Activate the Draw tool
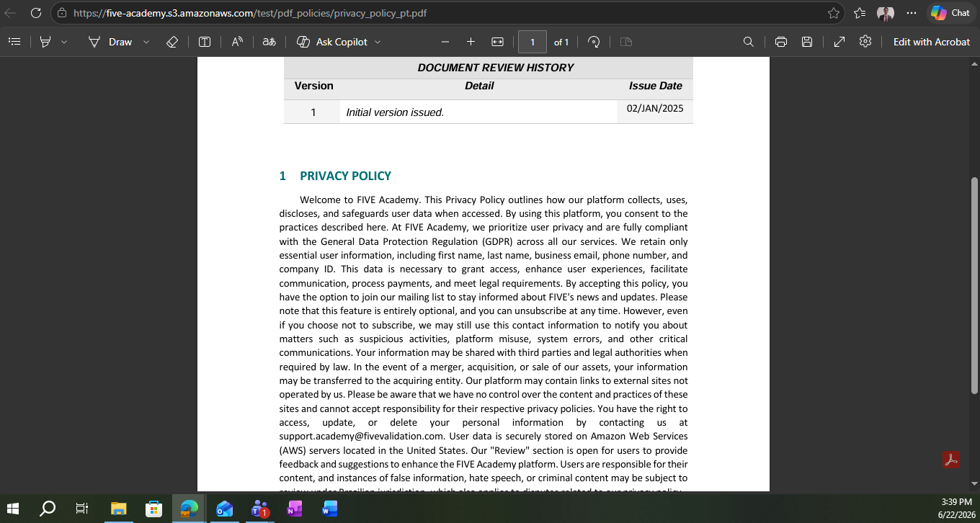Screen dimensions: 980x523 point(110,42)
